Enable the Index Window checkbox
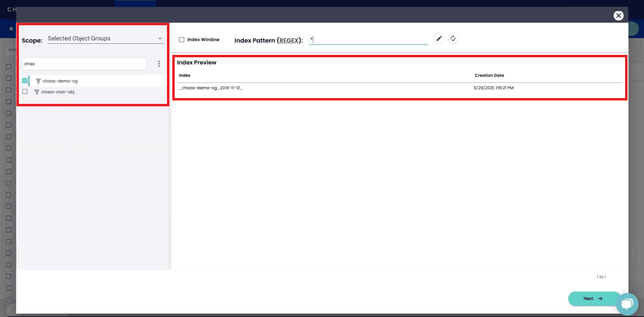 [182, 40]
